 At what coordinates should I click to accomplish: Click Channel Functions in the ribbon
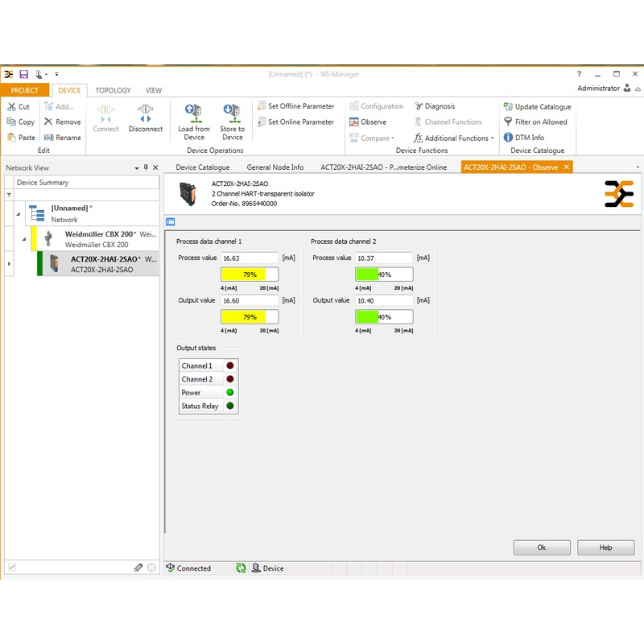tap(448, 122)
